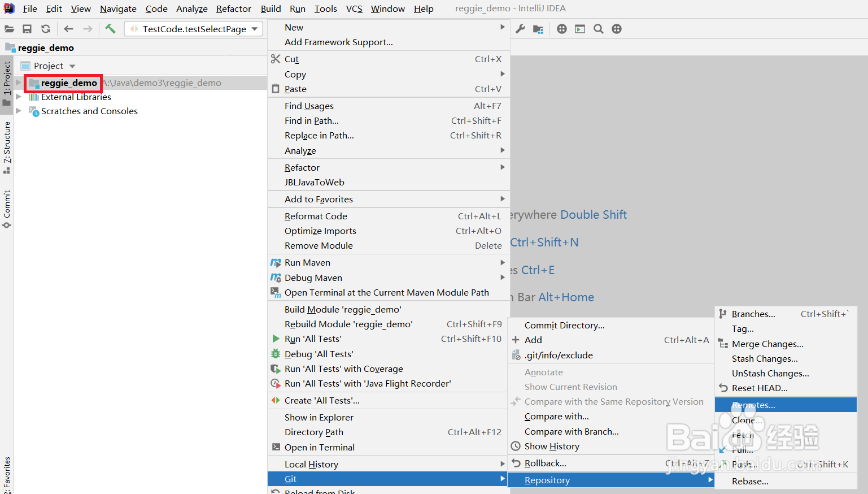Select Scratches and Consoles in the tree

pos(89,111)
